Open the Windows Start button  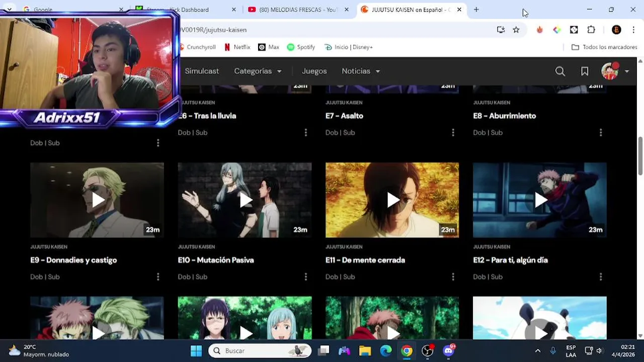click(x=196, y=350)
